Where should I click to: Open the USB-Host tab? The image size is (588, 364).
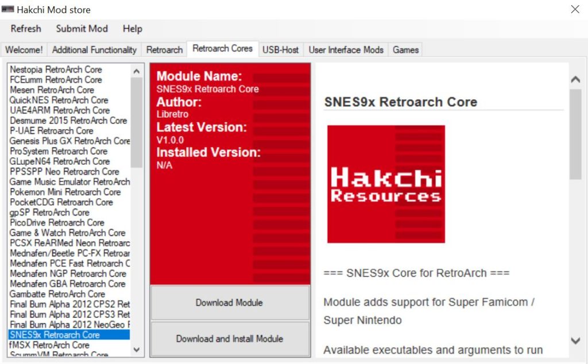[280, 50]
